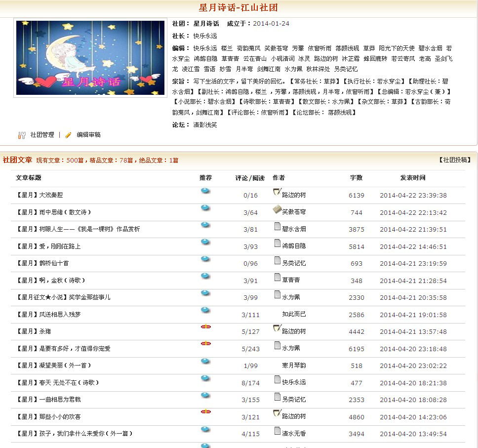Viewport: 478px width, 448px height.
Task: Open article 【星月】雨中思绪（散文诗）
Action: [x=54, y=212]
